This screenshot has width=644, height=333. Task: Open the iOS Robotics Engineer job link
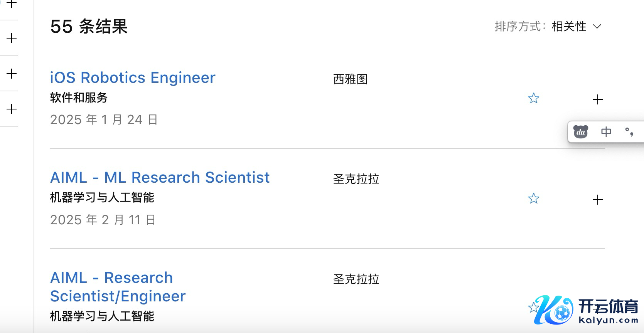point(133,78)
